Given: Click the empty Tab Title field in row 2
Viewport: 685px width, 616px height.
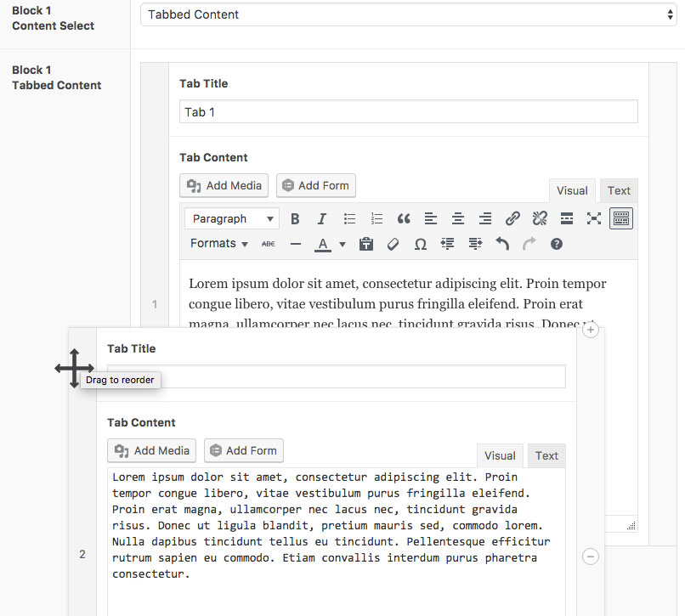Looking at the screenshot, I should click(x=337, y=376).
